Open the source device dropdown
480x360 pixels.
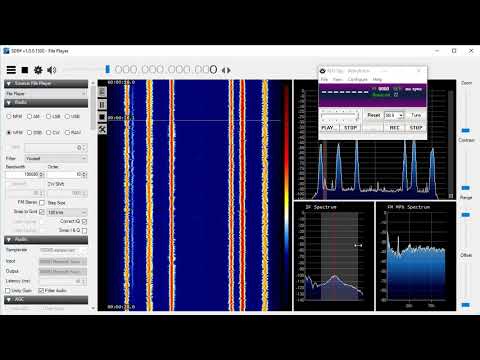click(x=46, y=94)
